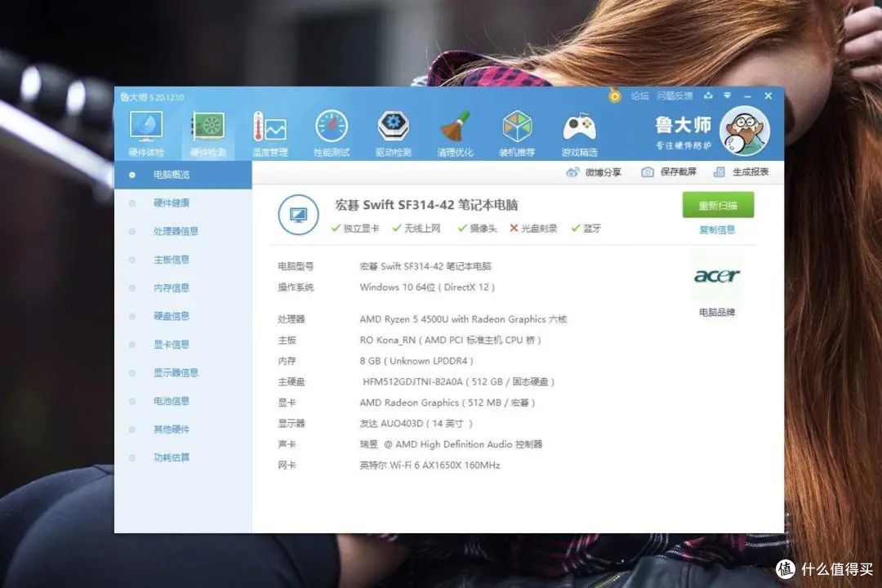
Task: Click the Wi-Fi 6 AX1650X network value
Action: coord(430,465)
